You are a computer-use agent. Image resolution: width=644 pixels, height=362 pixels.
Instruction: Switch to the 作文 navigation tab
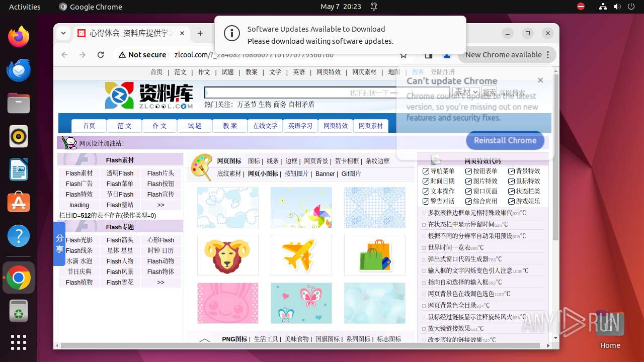pyautogui.click(x=159, y=126)
